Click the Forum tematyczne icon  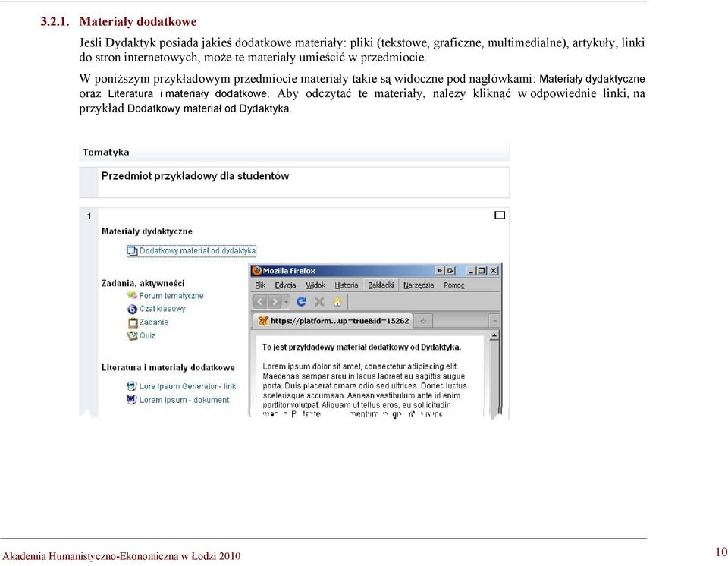132,296
